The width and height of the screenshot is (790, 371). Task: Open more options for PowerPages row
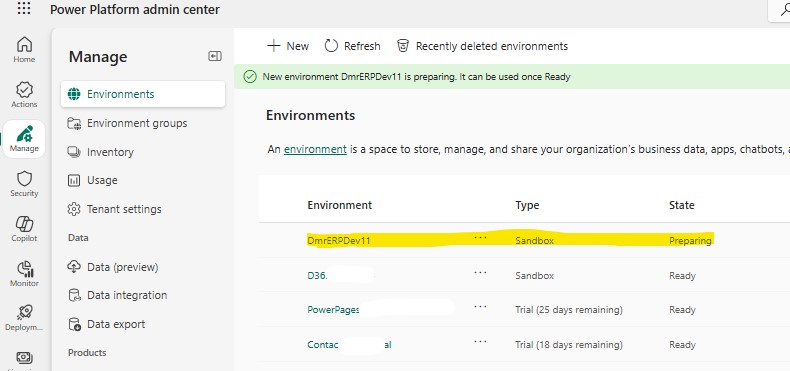[x=481, y=306]
